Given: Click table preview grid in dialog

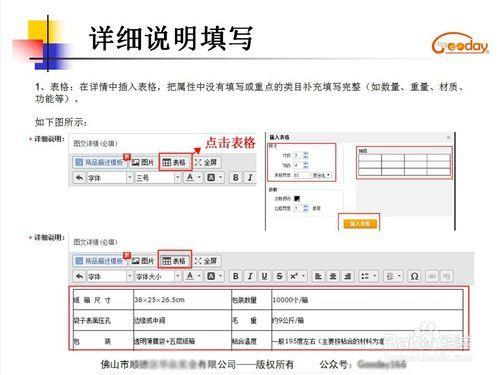Looking at the screenshot, I should point(404,165).
